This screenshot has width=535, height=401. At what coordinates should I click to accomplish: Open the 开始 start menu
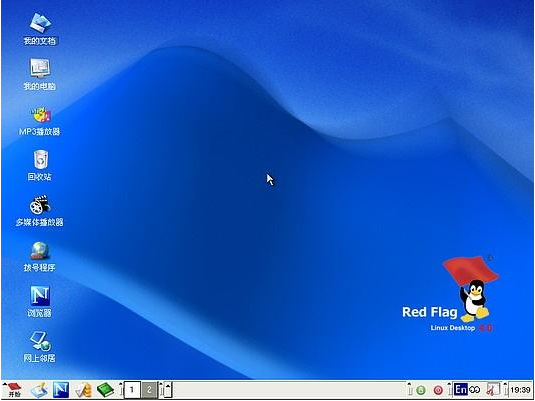pyautogui.click(x=14, y=390)
